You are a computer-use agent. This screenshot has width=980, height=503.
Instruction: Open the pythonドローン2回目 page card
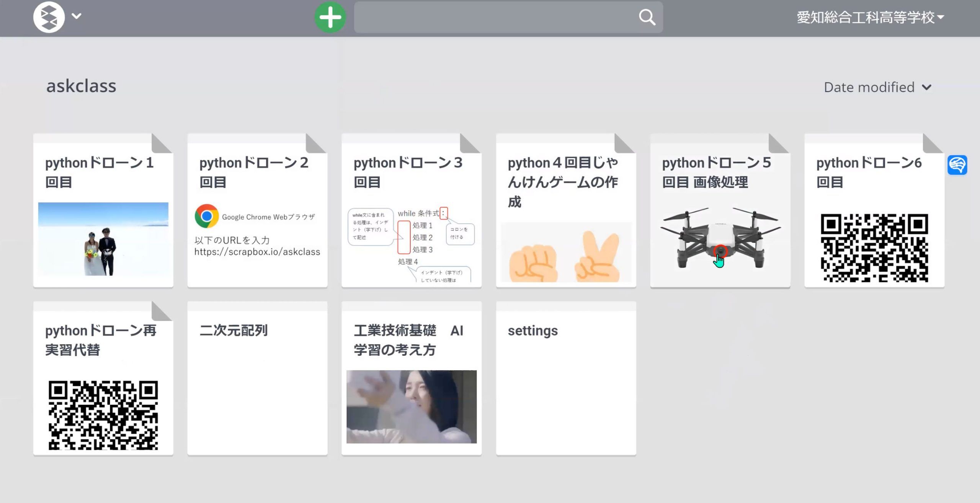[257, 210]
